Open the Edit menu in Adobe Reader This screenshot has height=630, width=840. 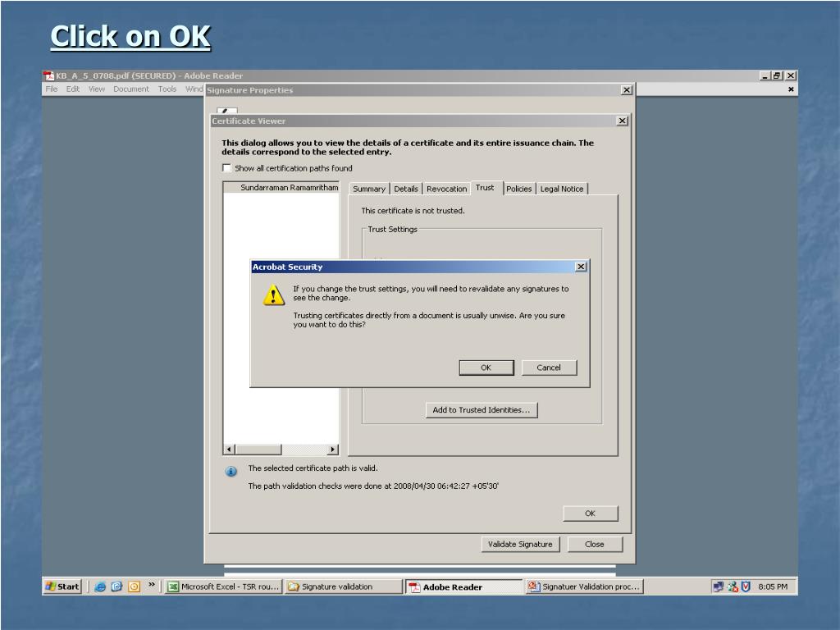pyautogui.click(x=73, y=89)
